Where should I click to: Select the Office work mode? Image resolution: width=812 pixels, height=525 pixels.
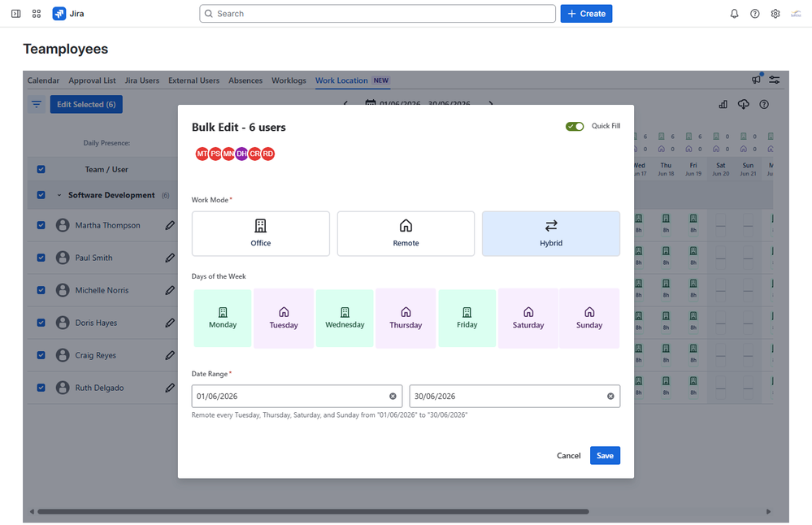coord(260,233)
